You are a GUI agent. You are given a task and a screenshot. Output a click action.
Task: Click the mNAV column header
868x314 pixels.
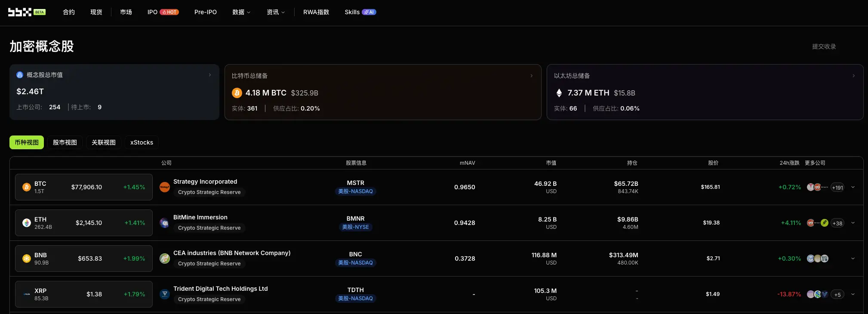(468, 163)
